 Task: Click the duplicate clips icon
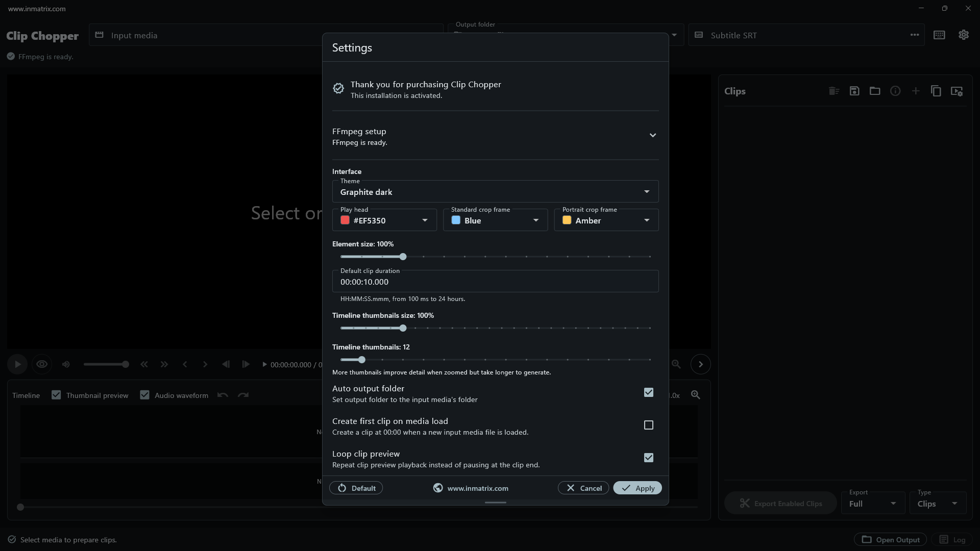[x=936, y=91]
